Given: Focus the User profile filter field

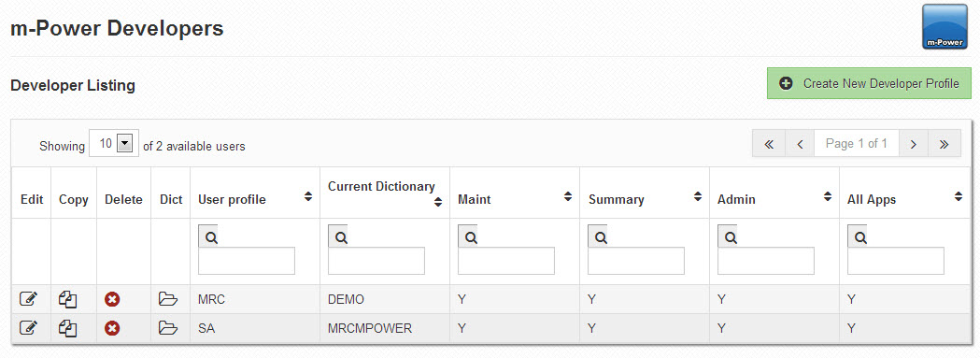Looking at the screenshot, I should 247,261.
